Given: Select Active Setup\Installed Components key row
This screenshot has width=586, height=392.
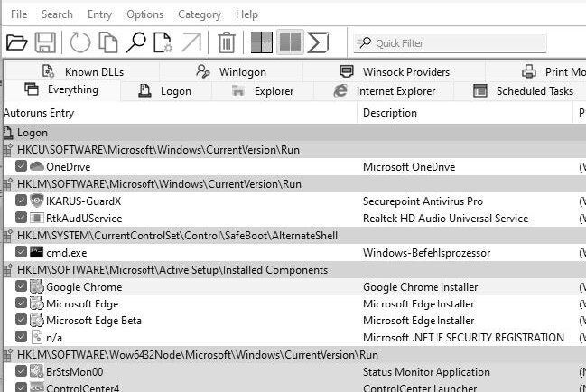Looking at the screenshot, I should [x=294, y=270].
